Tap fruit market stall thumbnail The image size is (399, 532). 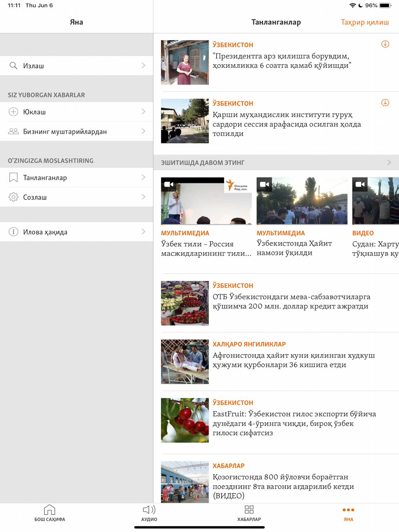tap(185, 303)
